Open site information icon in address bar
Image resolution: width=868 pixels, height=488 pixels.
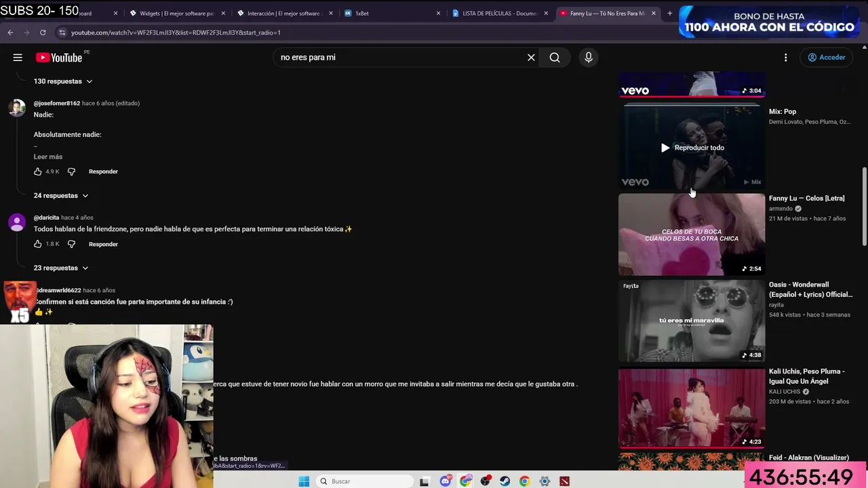coord(62,33)
